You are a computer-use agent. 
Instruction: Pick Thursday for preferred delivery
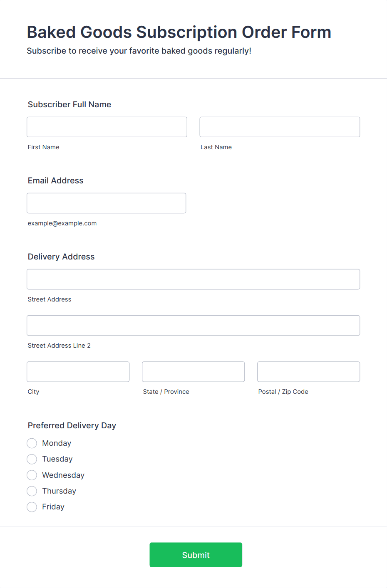point(32,491)
